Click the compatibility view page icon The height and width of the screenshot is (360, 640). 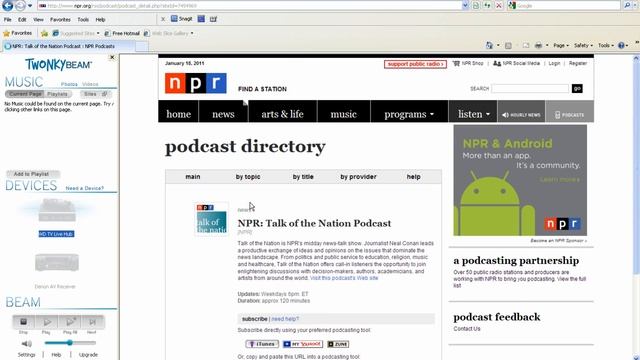point(476,6)
